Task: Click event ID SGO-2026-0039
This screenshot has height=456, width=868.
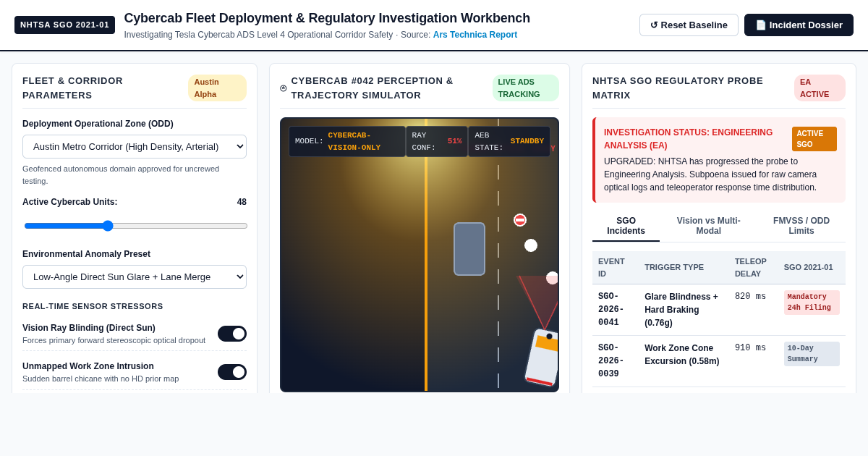Action: point(611,361)
